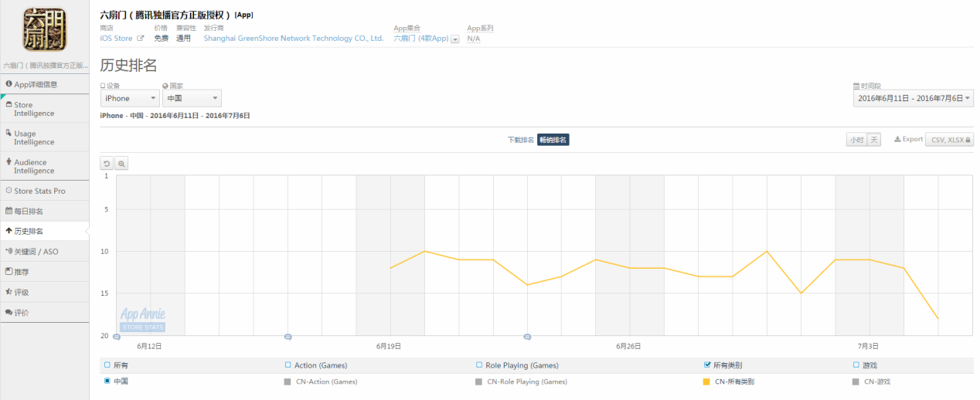980x400 pixels.
Task: Click CN-Action (Games) gray legend swatch
Action: click(288, 381)
